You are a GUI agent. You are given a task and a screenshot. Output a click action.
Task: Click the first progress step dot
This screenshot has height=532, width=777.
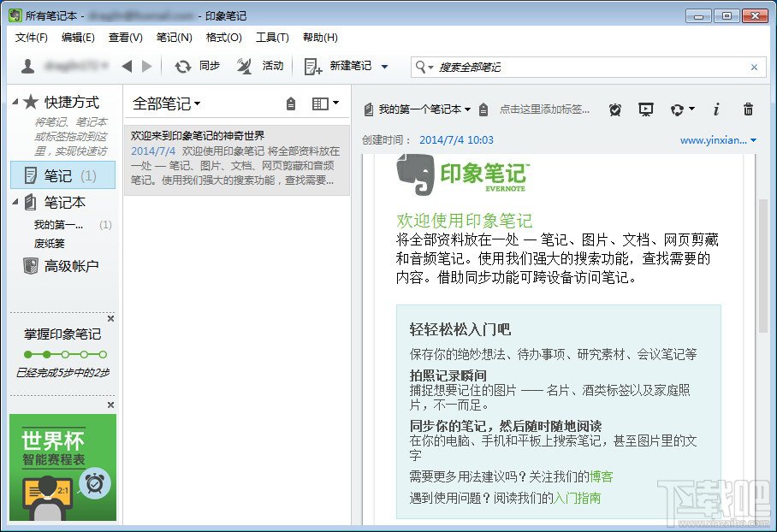(x=27, y=354)
